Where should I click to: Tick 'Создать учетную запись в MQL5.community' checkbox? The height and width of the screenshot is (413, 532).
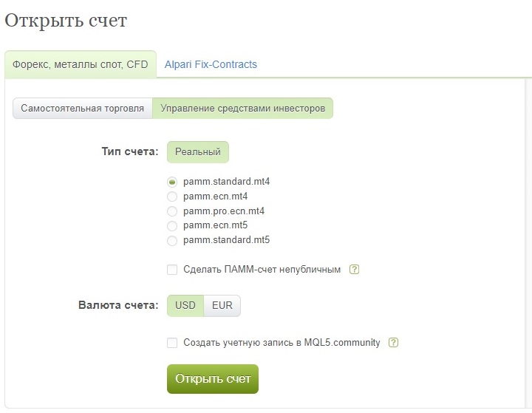172,343
